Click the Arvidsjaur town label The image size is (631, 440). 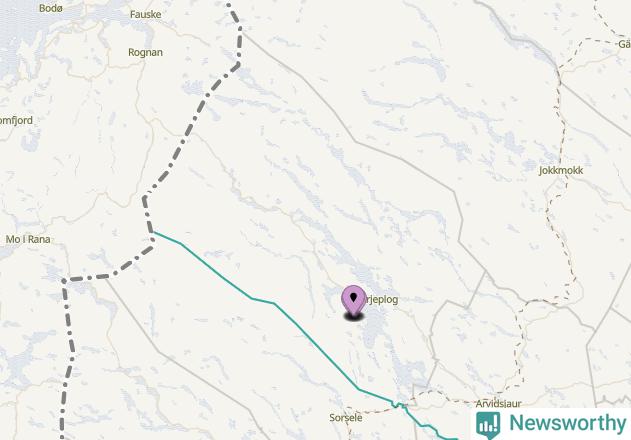pos(499,403)
